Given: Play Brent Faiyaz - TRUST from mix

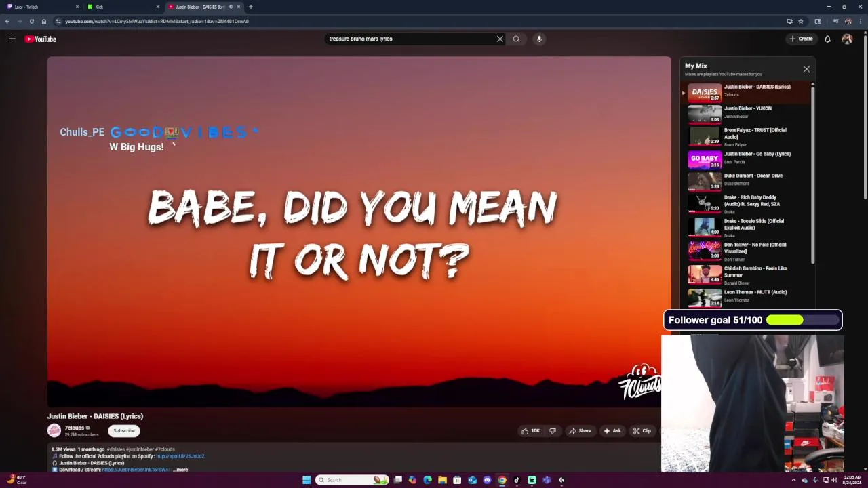Looking at the screenshot, I should click(746, 136).
